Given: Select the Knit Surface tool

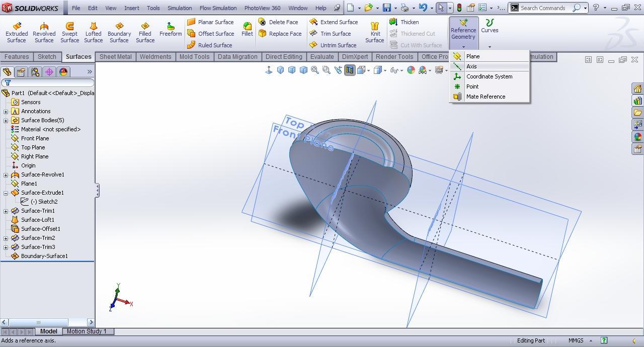Looking at the screenshot, I should pos(374,33).
